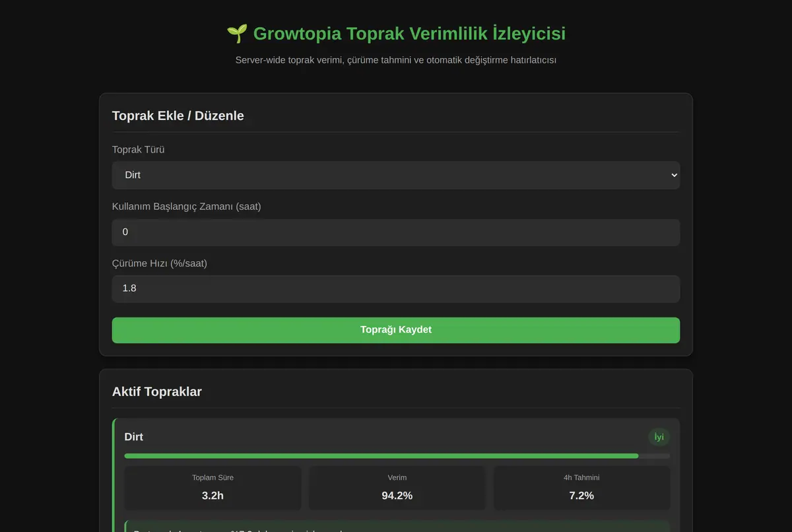Click the İyi status badge on Dirt card
The image size is (792, 532).
659,437
